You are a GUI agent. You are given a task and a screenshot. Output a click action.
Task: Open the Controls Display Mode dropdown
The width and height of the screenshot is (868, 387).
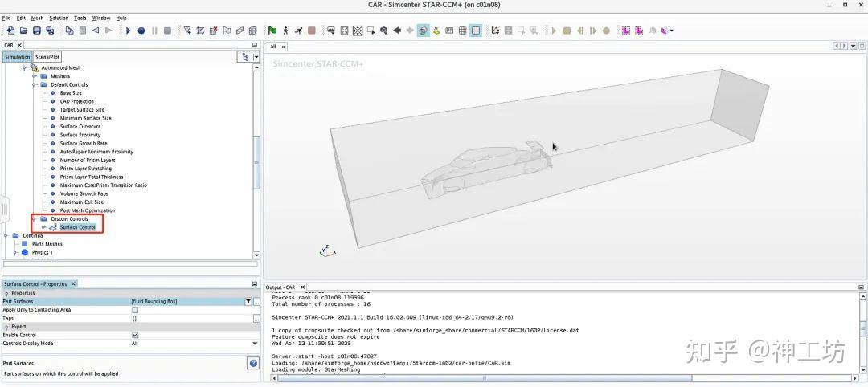[256, 344]
